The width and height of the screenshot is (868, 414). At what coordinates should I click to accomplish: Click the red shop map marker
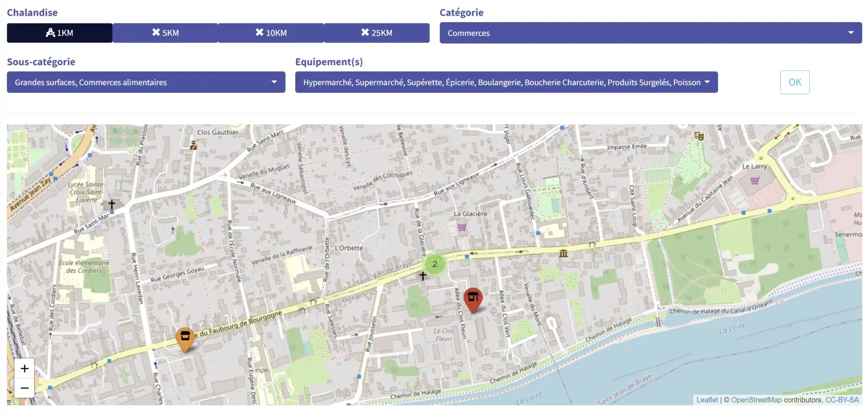[473, 299]
